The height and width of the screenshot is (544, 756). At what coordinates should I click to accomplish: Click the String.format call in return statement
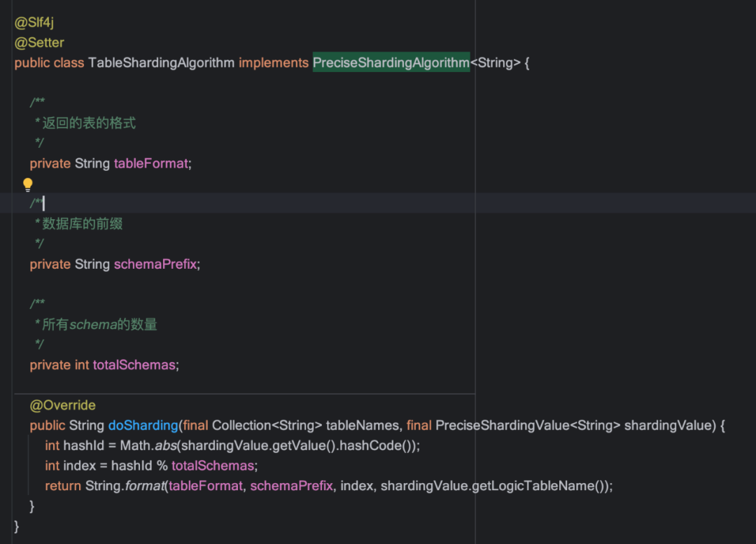(x=125, y=486)
